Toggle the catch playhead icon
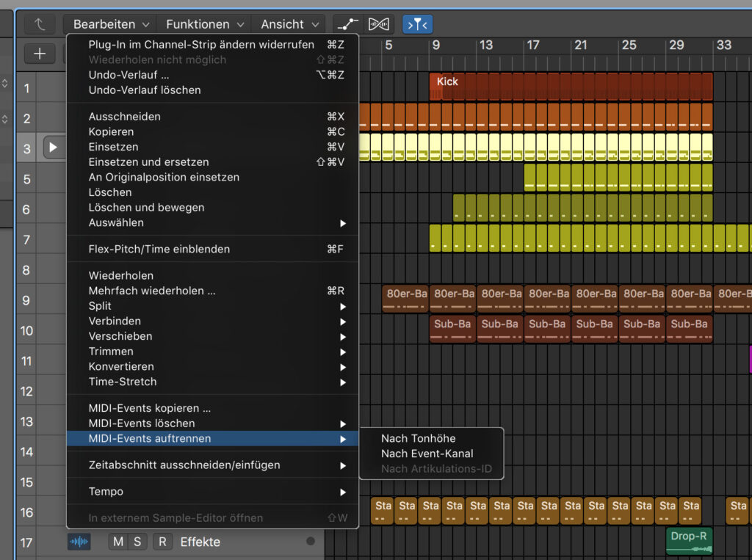752x560 pixels. click(417, 24)
